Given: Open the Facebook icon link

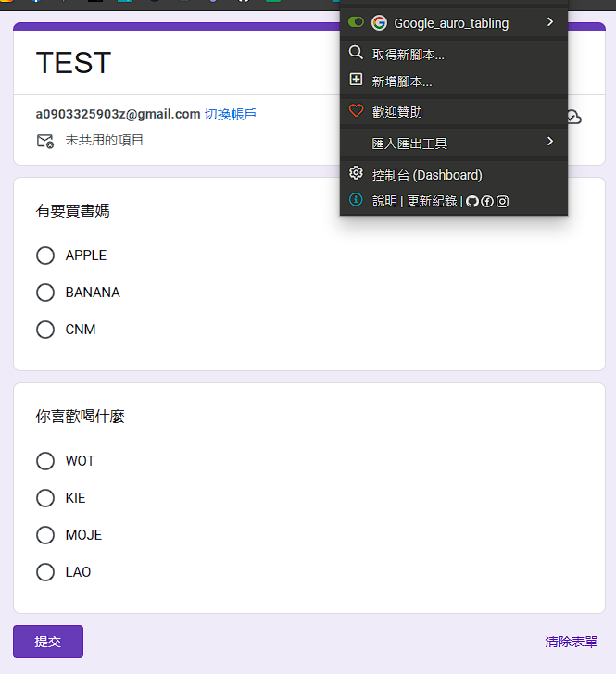Looking at the screenshot, I should click(487, 201).
